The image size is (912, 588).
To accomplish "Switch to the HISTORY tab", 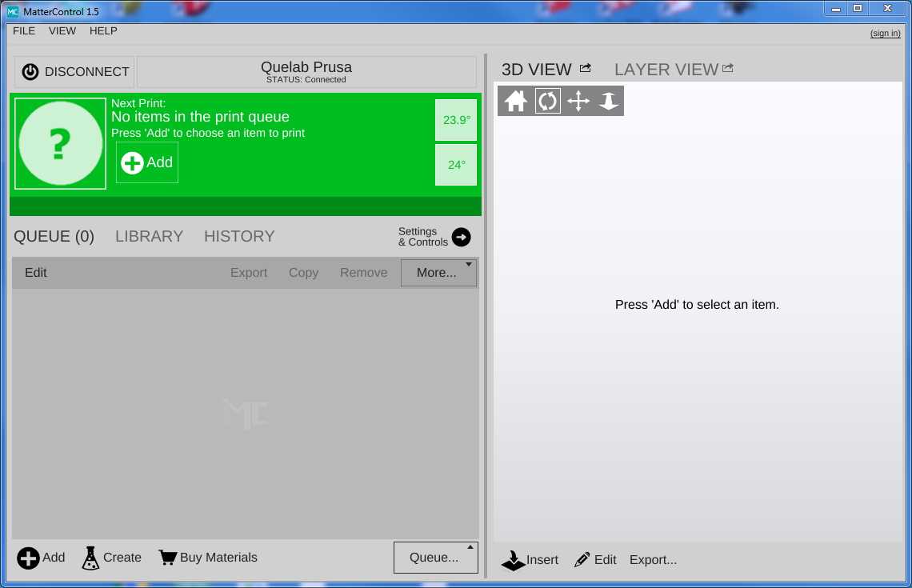I will pyautogui.click(x=239, y=237).
